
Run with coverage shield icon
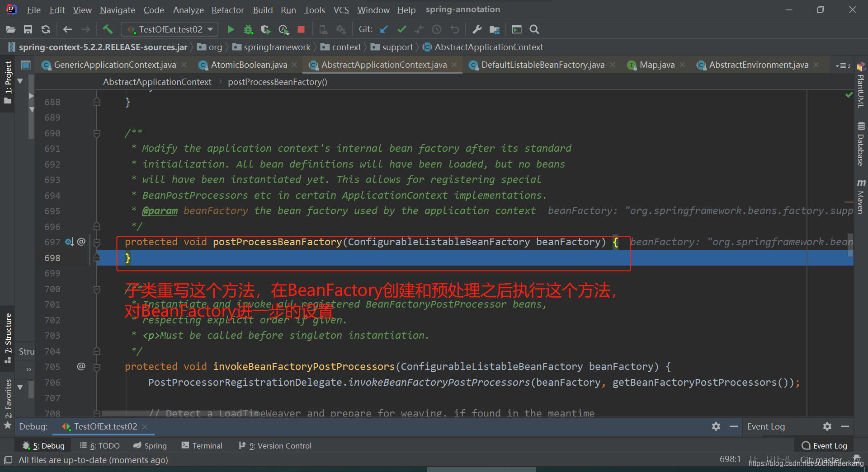tap(266, 29)
